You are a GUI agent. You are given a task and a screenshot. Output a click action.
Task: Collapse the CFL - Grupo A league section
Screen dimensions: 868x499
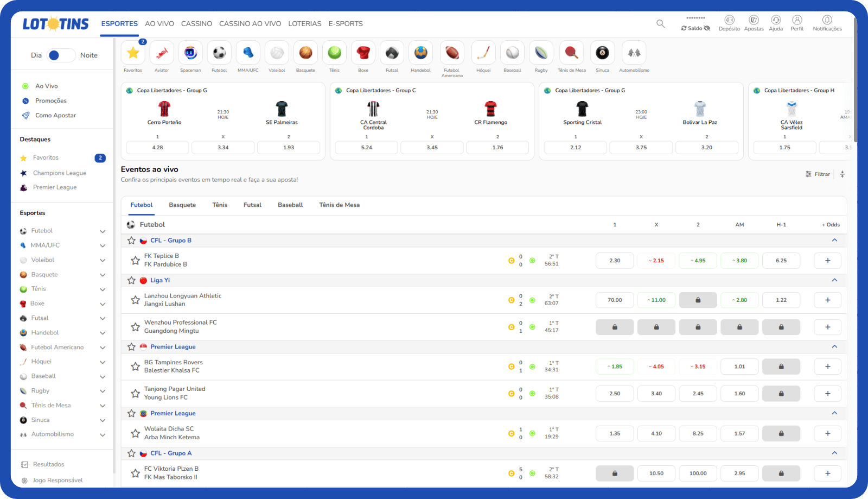[x=834, y=453]
